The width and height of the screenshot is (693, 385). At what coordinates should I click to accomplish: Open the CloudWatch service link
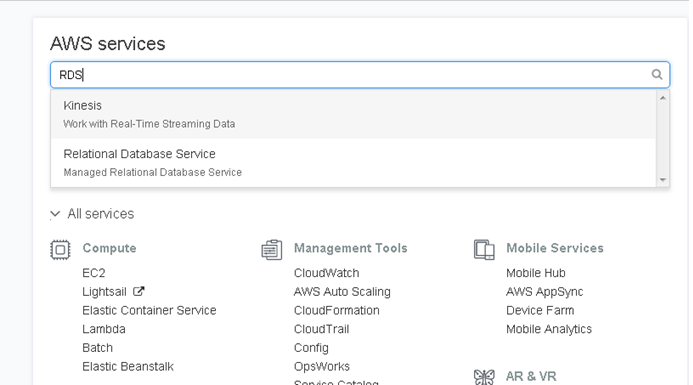click(x=326, y=273)
